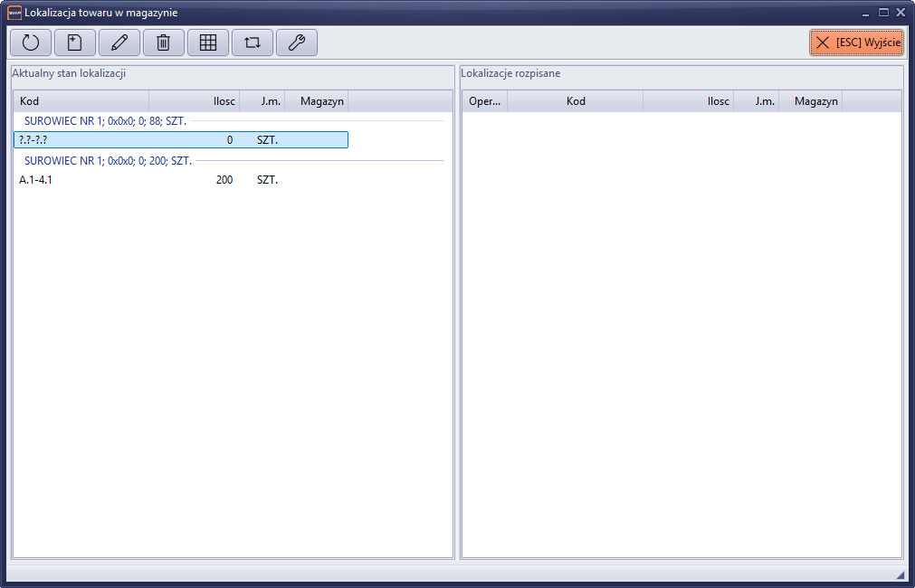Click the trash delete icon
The image size is (915, 588).
point(164,43)
